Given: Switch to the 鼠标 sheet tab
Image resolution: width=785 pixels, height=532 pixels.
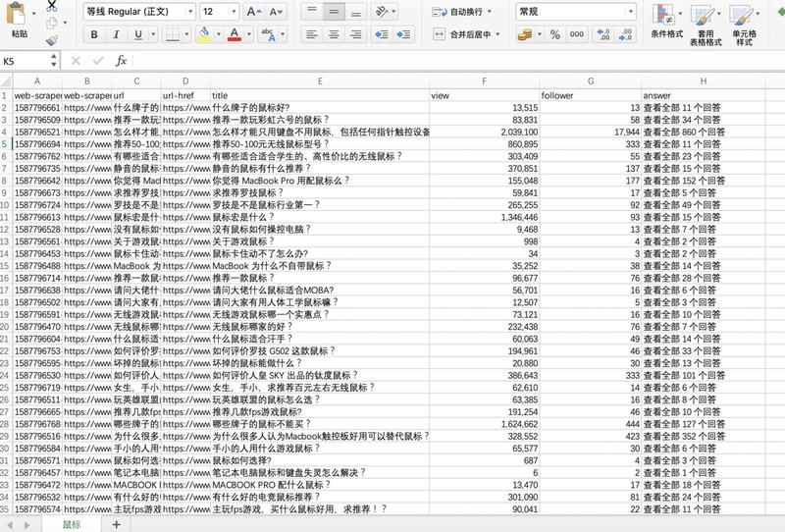Looking at the screenshot, I should tap(72, 524).
